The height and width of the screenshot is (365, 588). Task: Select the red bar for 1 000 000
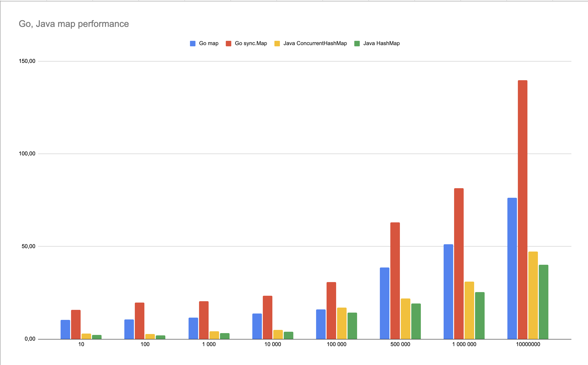pos(459,263)
